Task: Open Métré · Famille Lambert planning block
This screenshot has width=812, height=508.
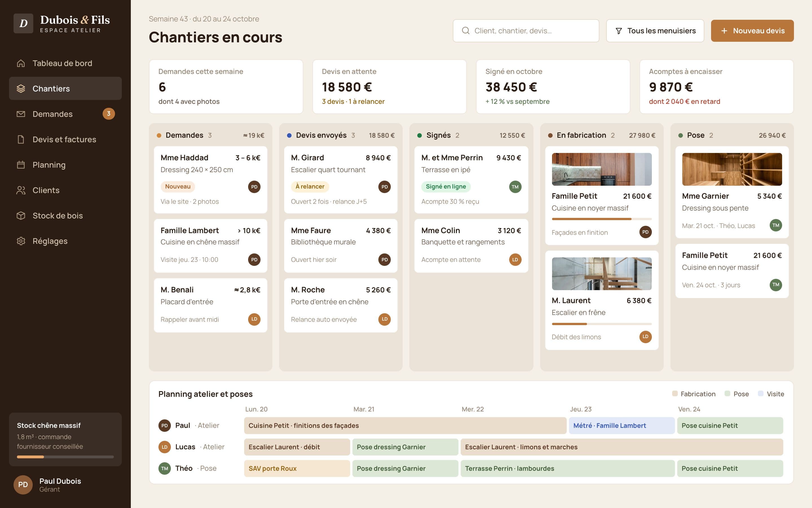Action: (621, 426)
